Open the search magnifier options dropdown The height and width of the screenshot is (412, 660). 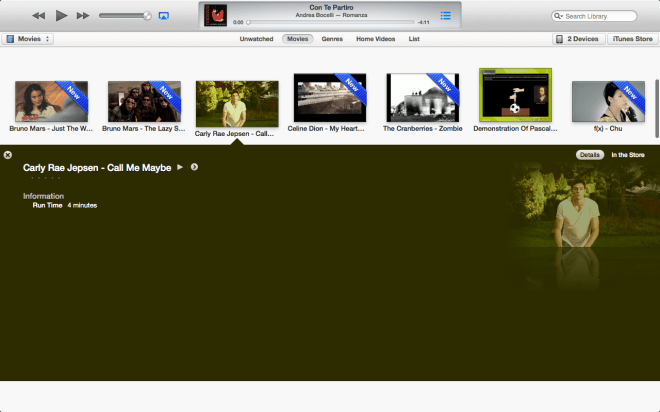click(x=558, y=16)
